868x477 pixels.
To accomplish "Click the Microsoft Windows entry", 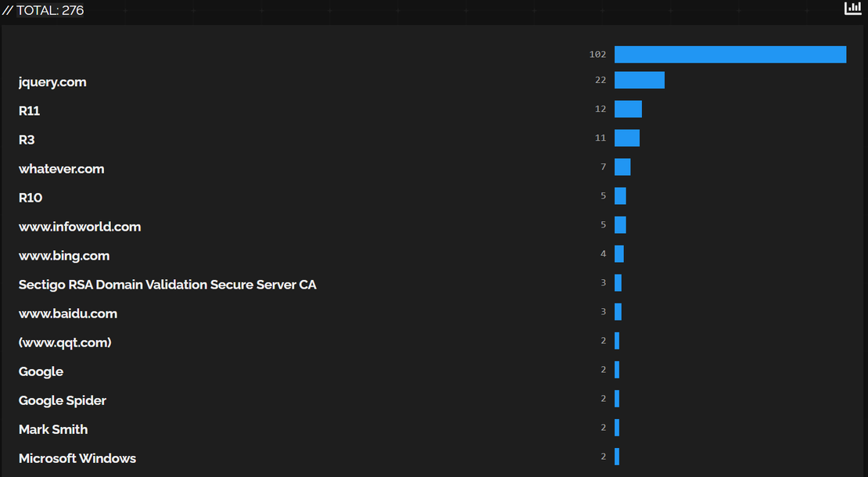I will [77, 457].
